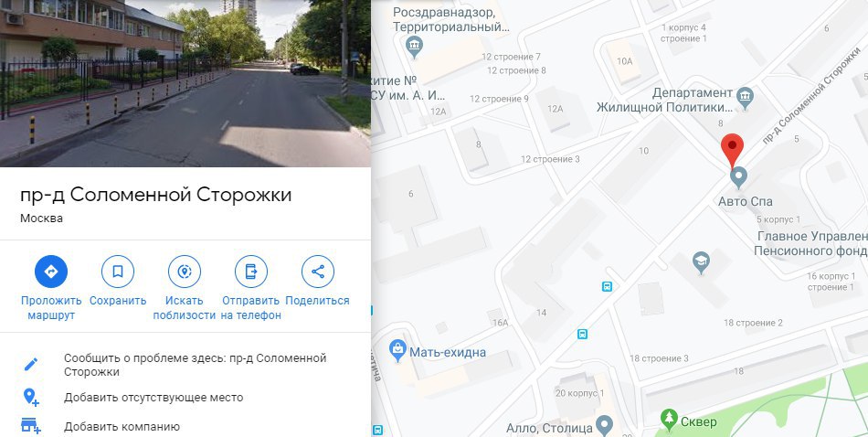Click the Отправить на телефон icon
Viewport: 868px width, 437px height.
(x=251, y=272)
